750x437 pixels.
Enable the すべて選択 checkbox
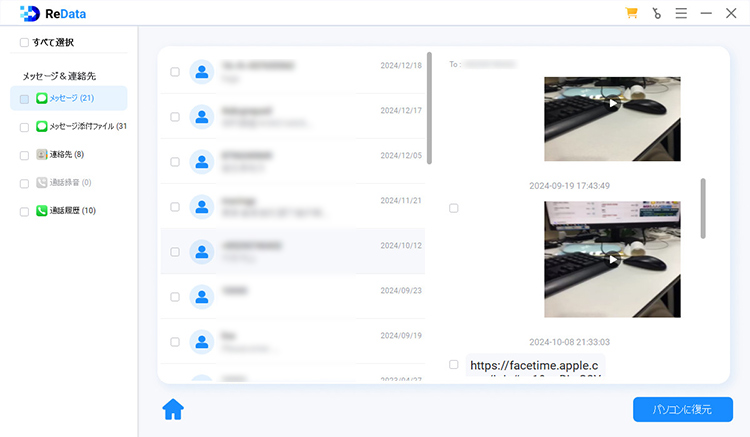(24, 43)
